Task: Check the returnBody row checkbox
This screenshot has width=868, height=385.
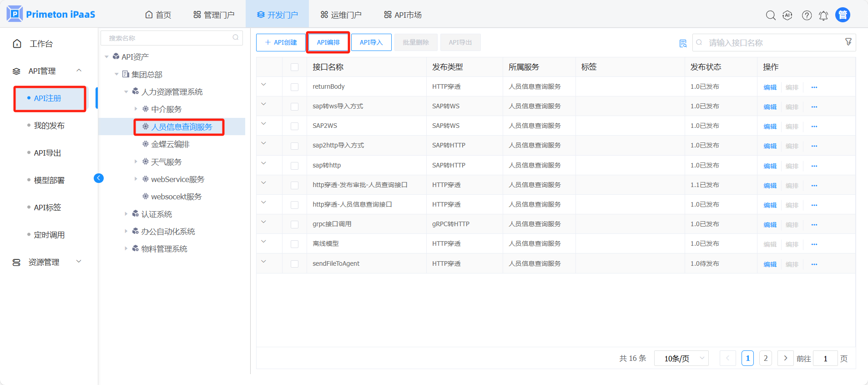Action: click(295, 87)
